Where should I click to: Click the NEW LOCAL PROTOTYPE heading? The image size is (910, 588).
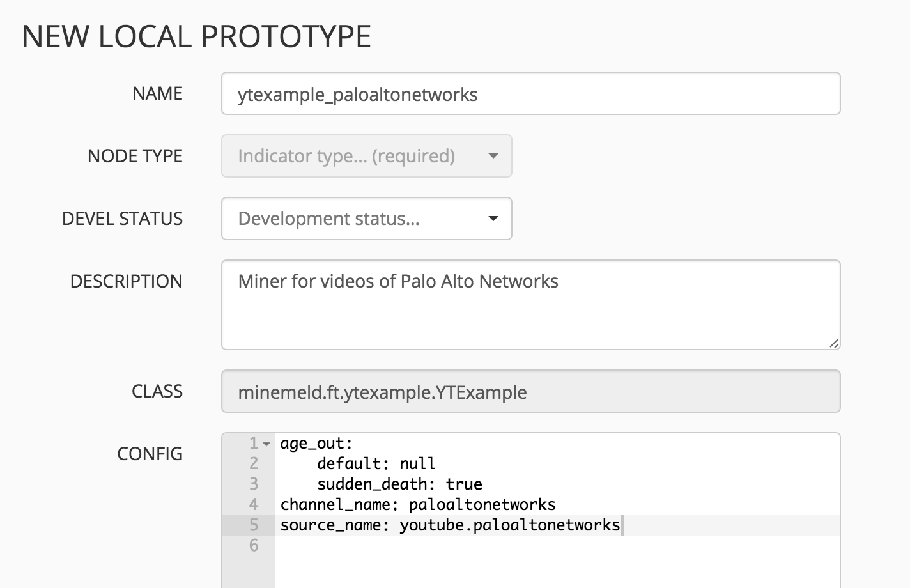coord(197,36)
